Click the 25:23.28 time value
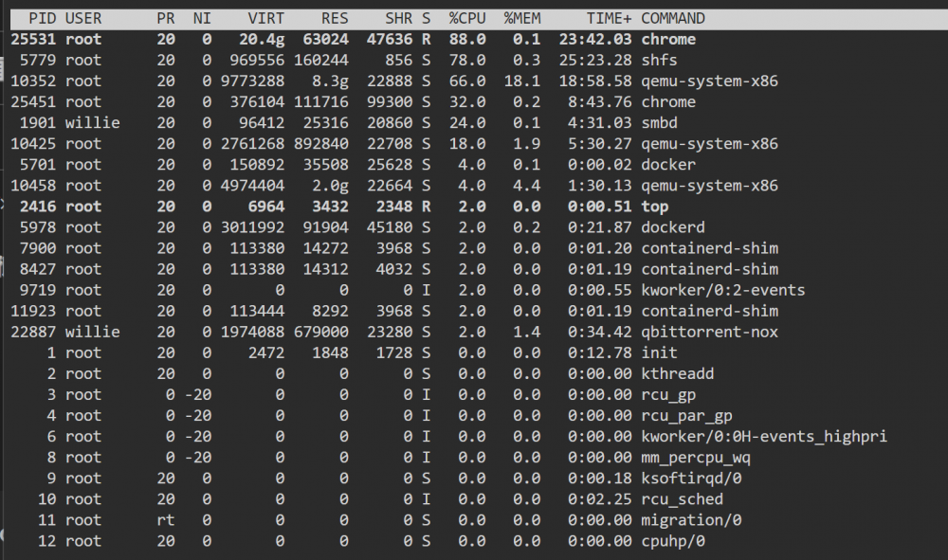 (x=595, y=61)
